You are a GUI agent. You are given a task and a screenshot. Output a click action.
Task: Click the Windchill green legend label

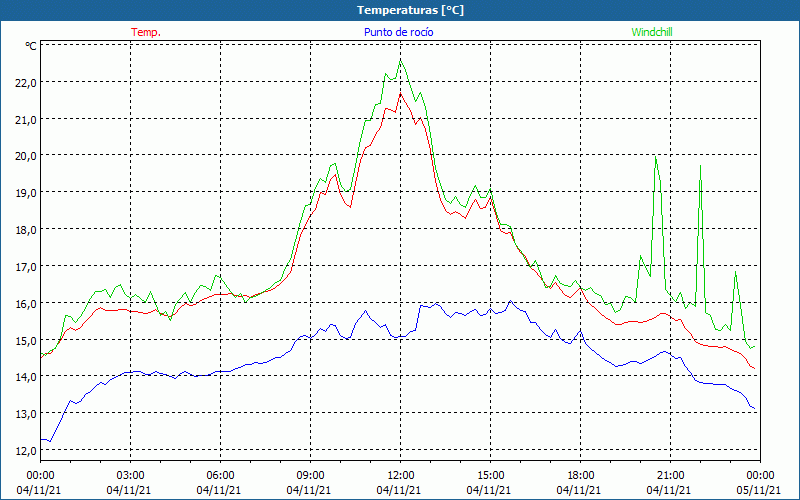coord(652,32)
